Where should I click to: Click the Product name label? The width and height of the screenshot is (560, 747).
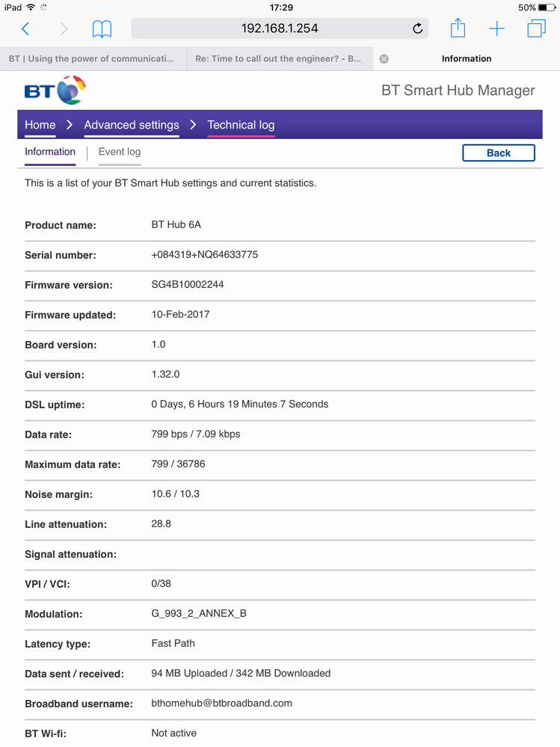coord(61,225)
